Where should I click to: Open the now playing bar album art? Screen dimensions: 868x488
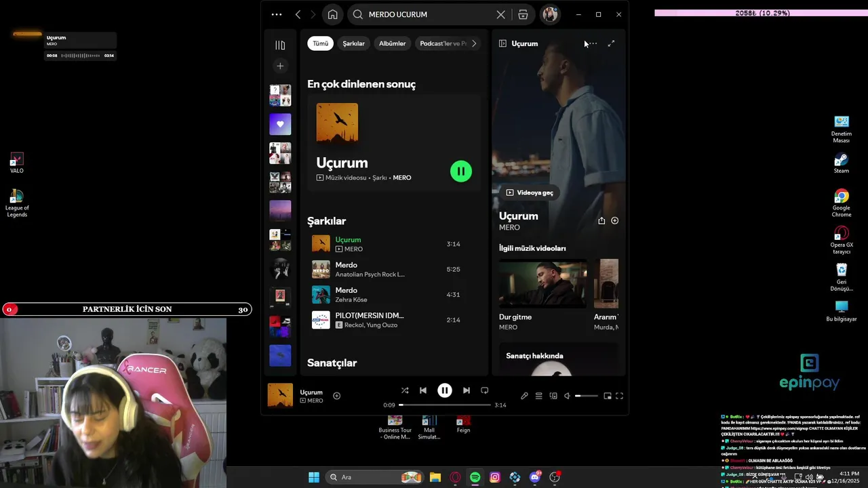280,395
